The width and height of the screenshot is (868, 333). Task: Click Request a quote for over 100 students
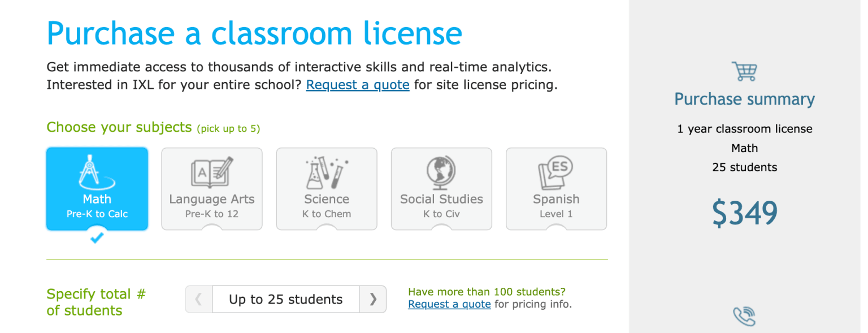point(449,304)
